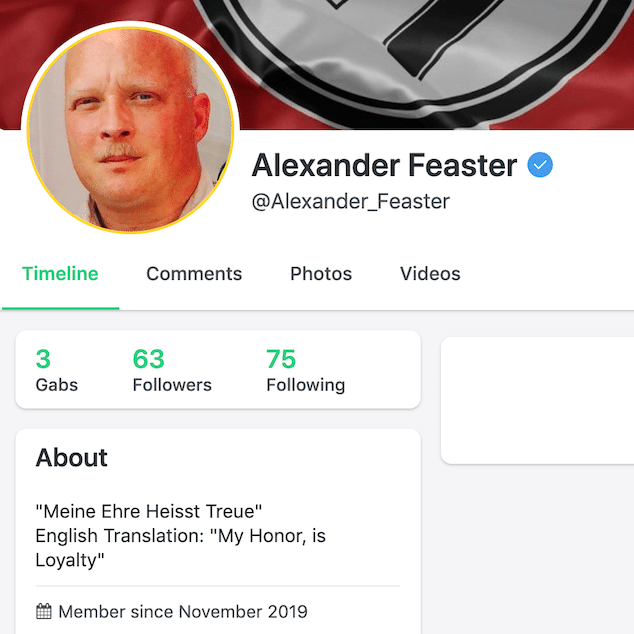
Task: Click the empty white card on right
Action: 537,400
